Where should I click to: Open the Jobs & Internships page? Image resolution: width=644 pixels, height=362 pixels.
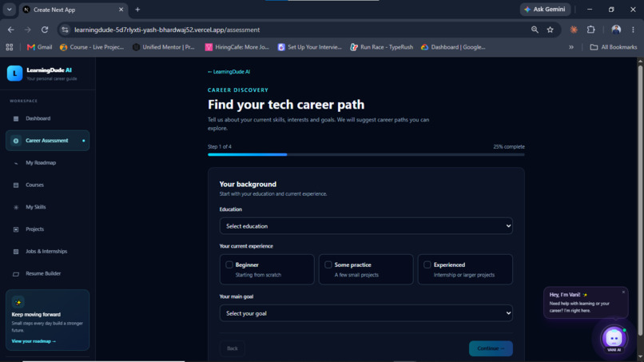pos(47,252)
